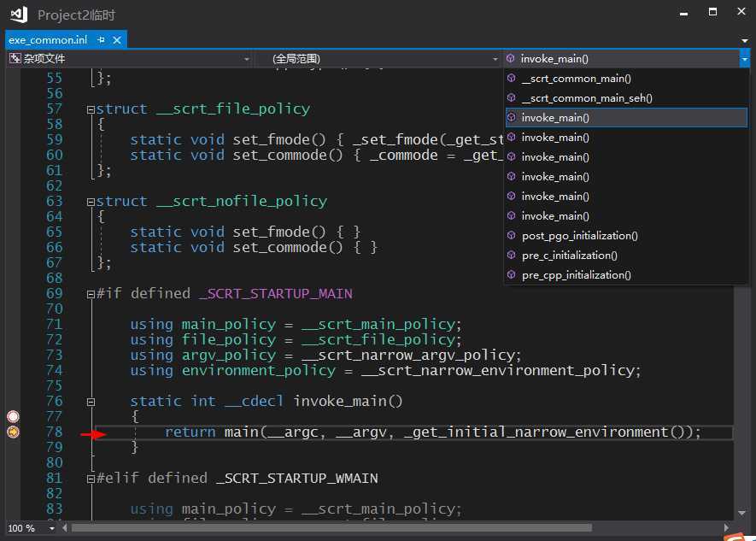The image size is (756, 541).
Task: Click the horizontal scrollbar thumb
Action: point(331,528)
